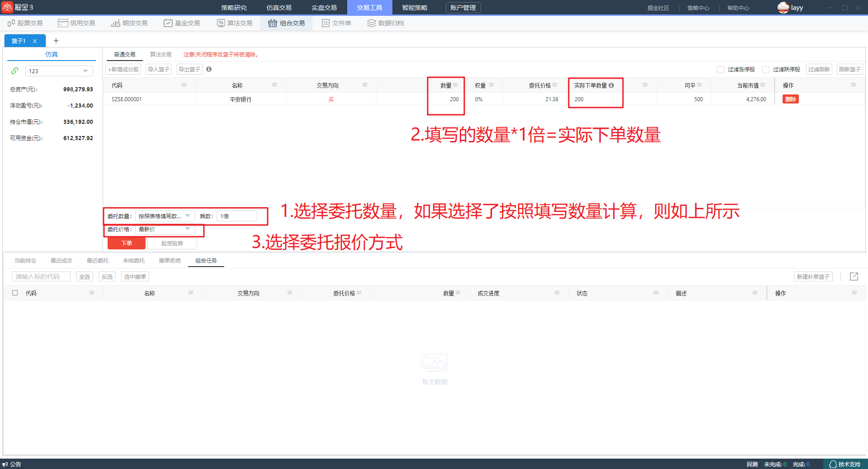Close the 篮子1 tab
The height and width of the screenshot is (469, 868).
tap(35, 41)
